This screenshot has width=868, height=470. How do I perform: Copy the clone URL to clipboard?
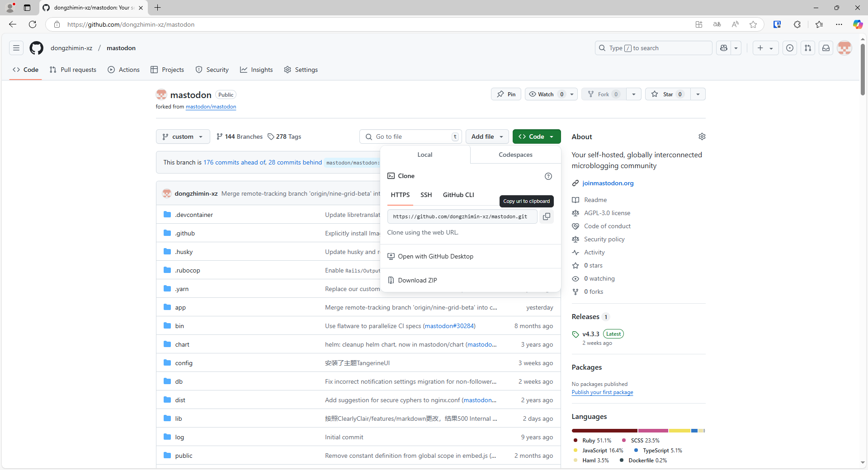[x=546, y=216]
